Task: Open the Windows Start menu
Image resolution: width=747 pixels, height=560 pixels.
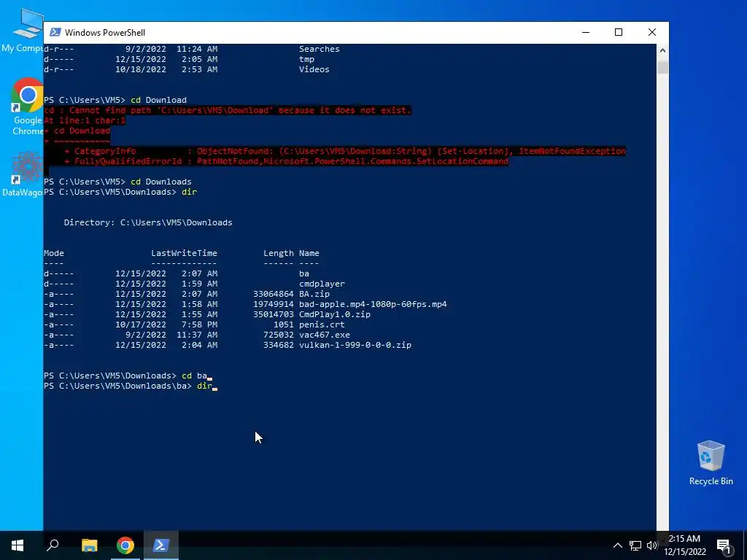Action: (x=18, y=545)
